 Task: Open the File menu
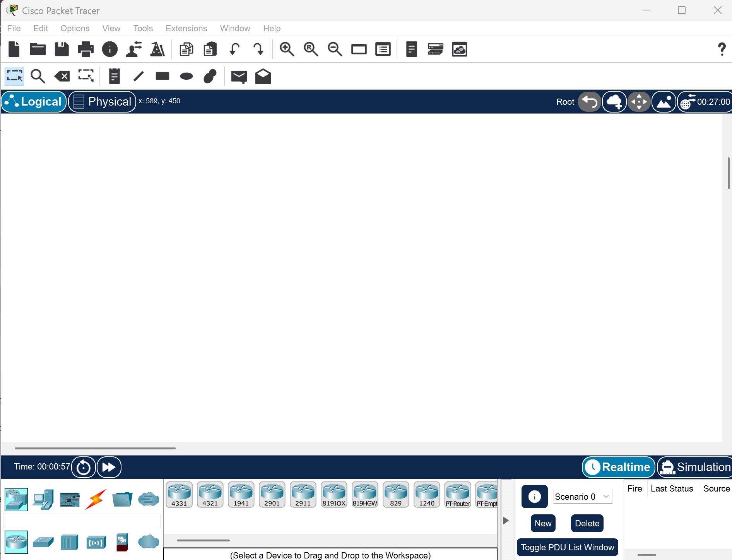[14, 28]
